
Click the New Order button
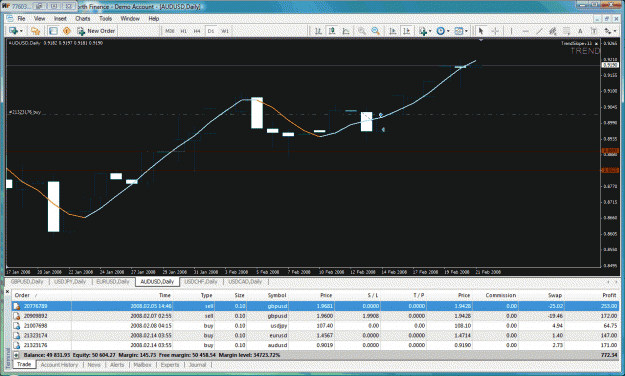pyautogui.click(x=96, y=31)
